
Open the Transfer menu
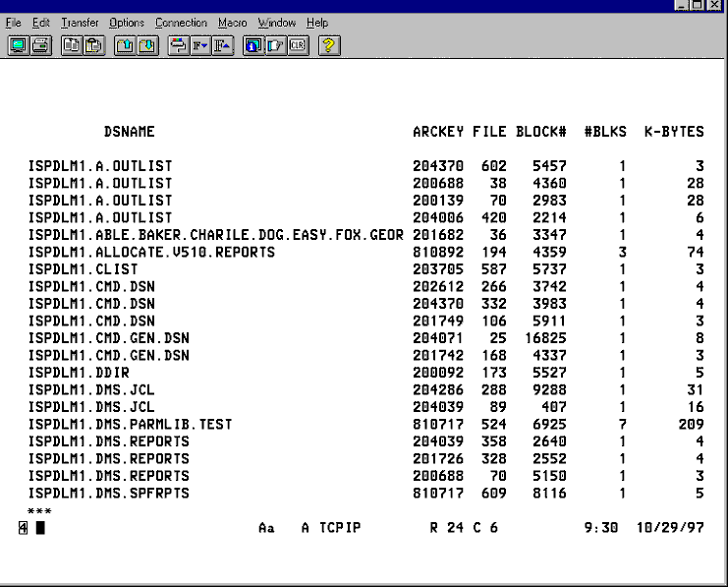pyautogui.click(x=80, y=23)
